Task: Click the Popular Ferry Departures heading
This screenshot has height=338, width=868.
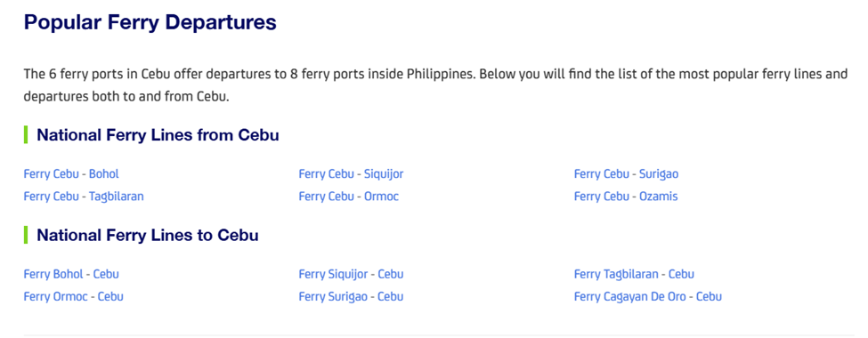Action: coord(150,23)
